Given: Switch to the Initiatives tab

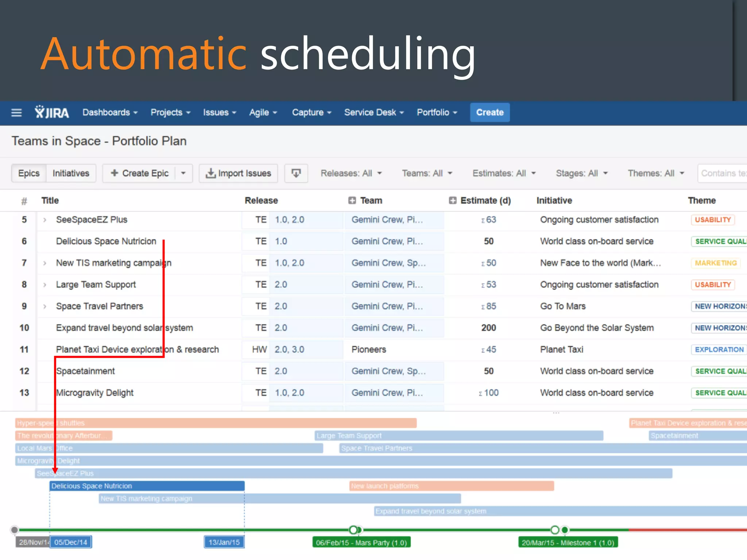Looking at the screenshot, I should [71, 173].
